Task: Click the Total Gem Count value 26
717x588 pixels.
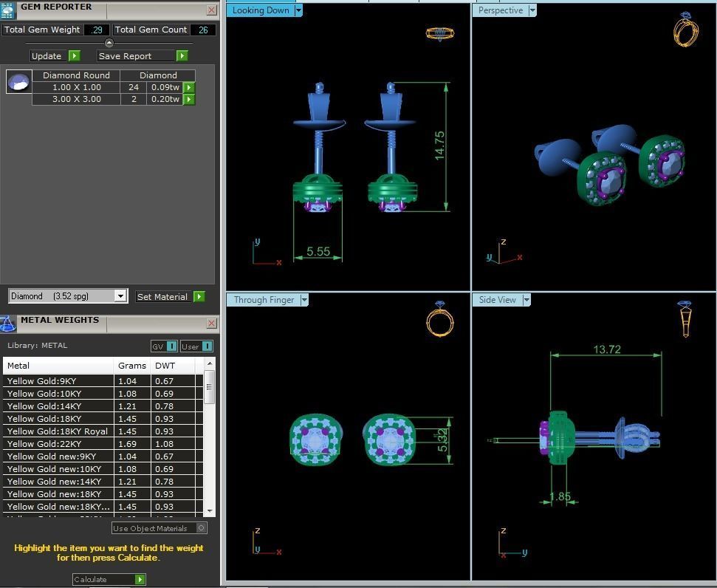Action: (203, 30)
